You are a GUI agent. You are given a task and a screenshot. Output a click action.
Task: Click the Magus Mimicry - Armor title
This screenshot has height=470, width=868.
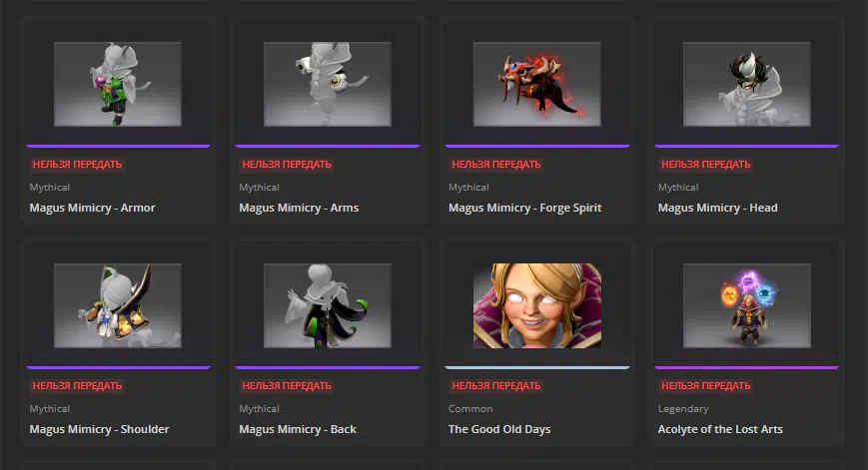(92, 208)
